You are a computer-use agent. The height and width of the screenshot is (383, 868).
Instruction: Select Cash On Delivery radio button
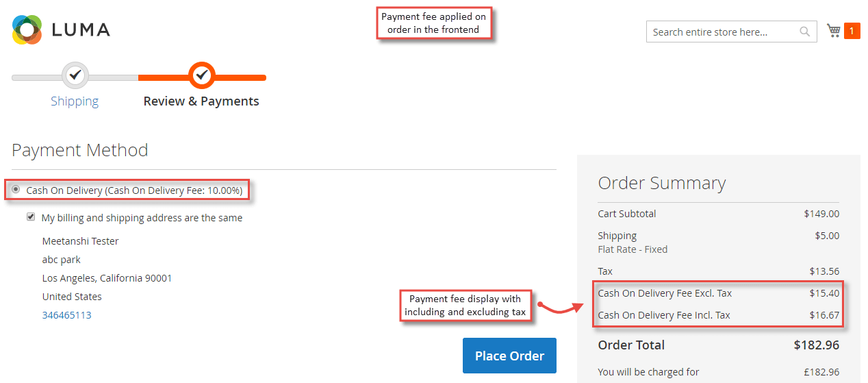16,189
